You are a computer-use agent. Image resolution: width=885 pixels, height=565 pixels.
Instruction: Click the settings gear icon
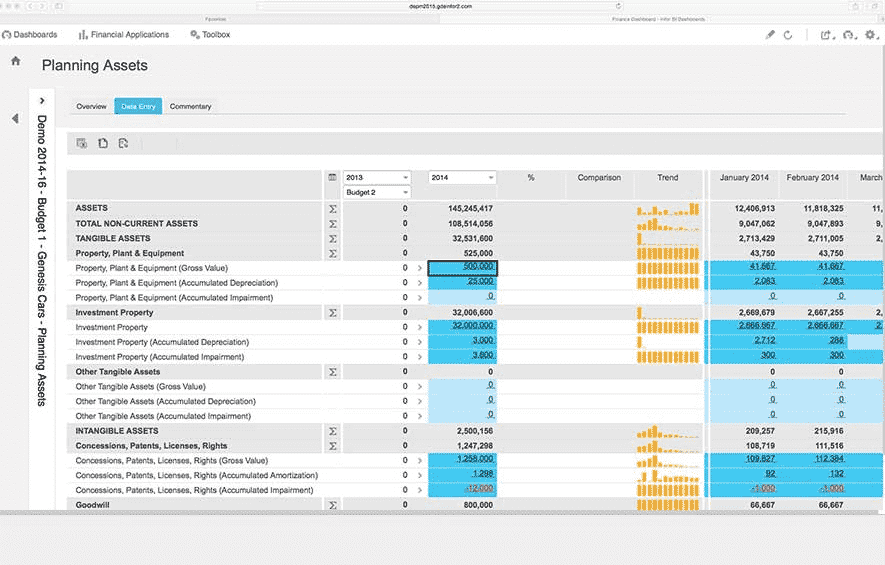pos(870,35)
